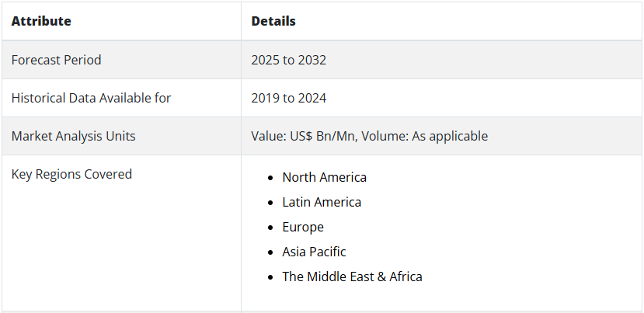Click the Attribute column header
644x313 pixels.
pyautogui.click(x=41, y=21)
